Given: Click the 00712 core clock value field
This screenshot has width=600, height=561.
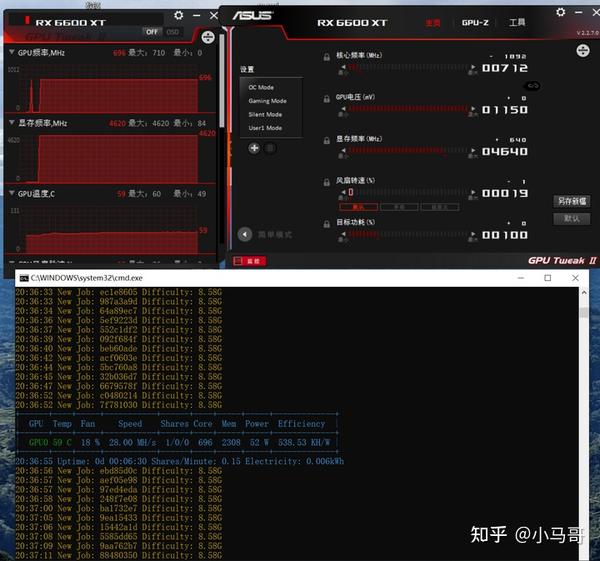Looking at the screenshot, I should [505, 68].
